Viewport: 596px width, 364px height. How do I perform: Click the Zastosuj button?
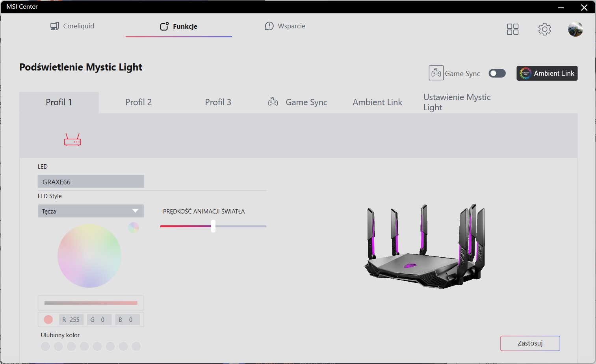(x=530, y=343)
